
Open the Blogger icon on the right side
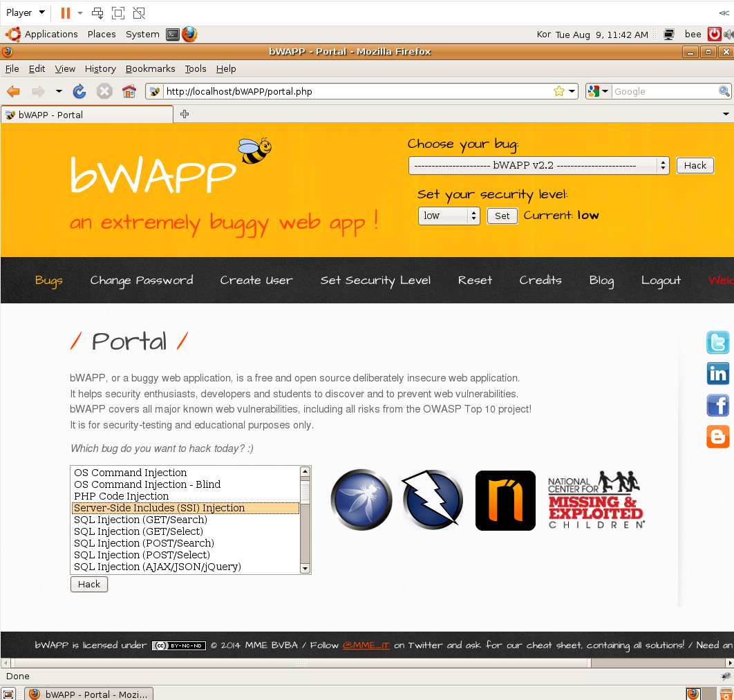[717, 437]
